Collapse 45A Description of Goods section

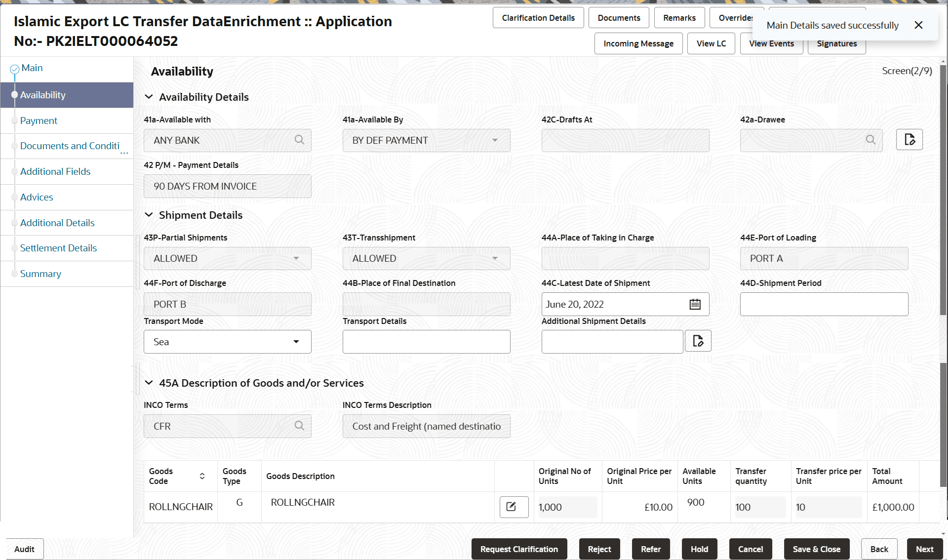pos(149,383)
